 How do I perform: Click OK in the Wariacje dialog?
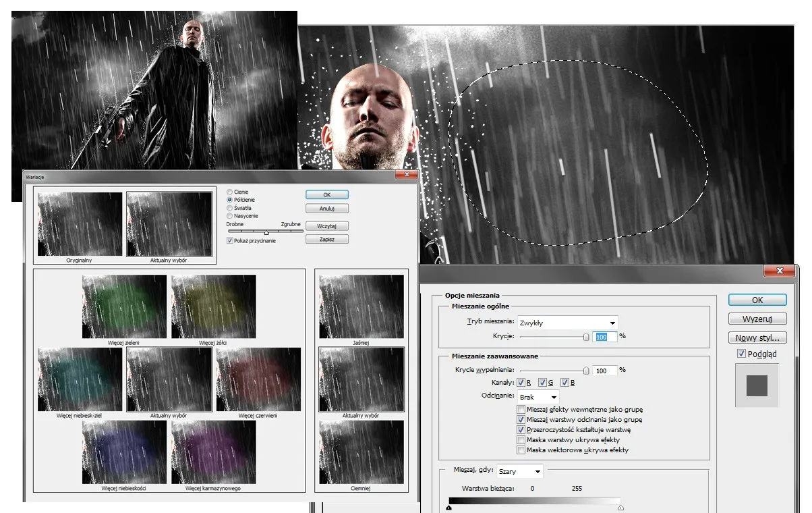[327, 194]
